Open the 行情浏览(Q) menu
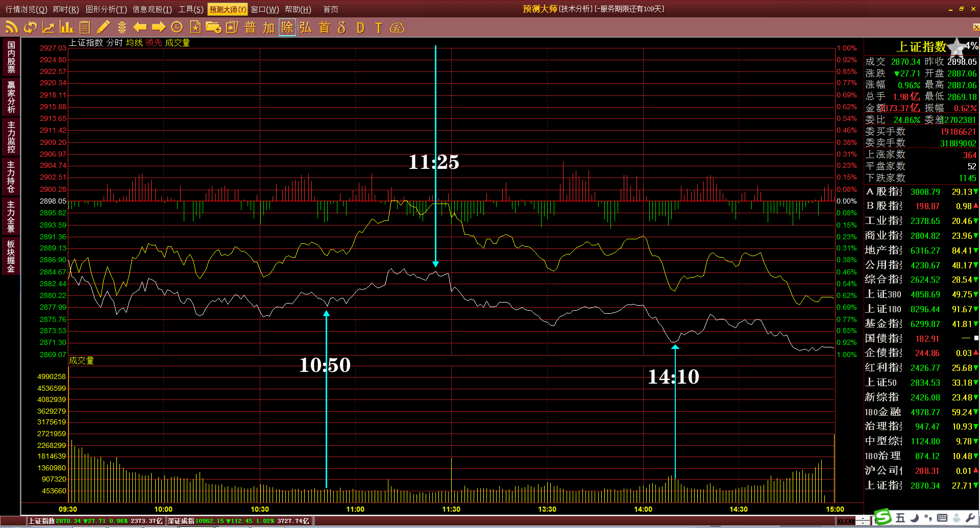980x528 pixels. [x=26, y=9]
